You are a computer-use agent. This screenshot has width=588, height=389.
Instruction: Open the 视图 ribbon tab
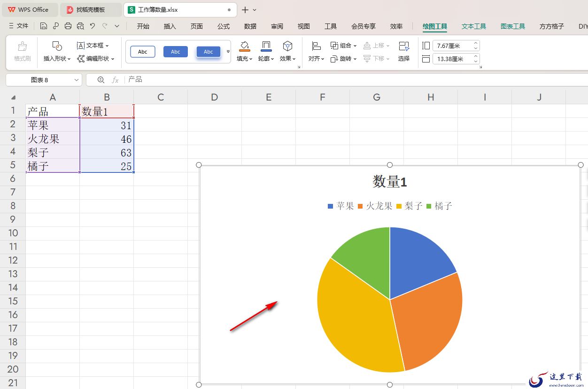click(x=304, y=26)
